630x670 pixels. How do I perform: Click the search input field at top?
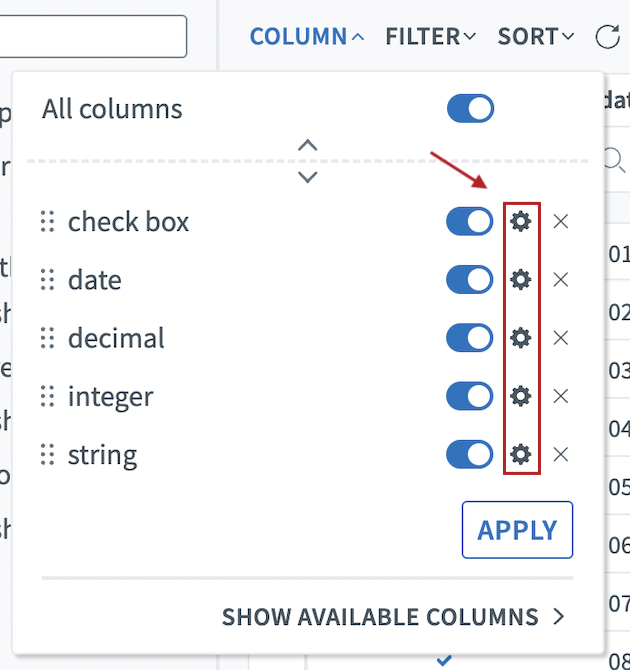pos(93,36)
